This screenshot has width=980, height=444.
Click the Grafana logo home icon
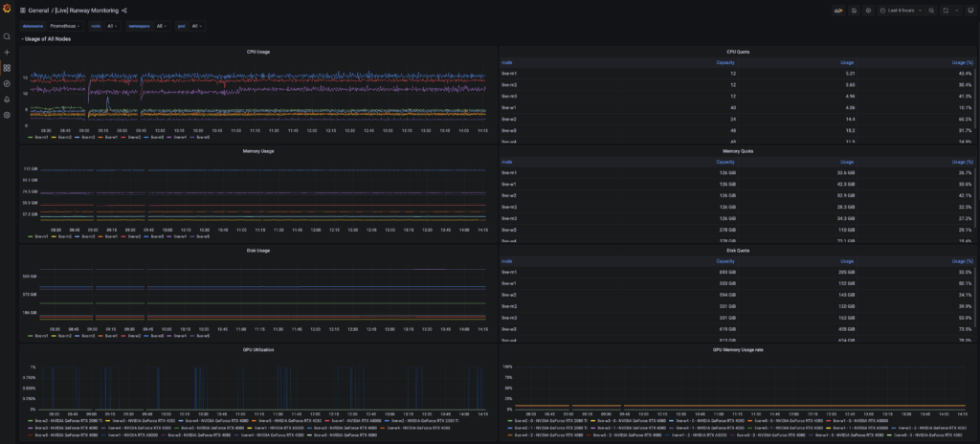[7, 10]
